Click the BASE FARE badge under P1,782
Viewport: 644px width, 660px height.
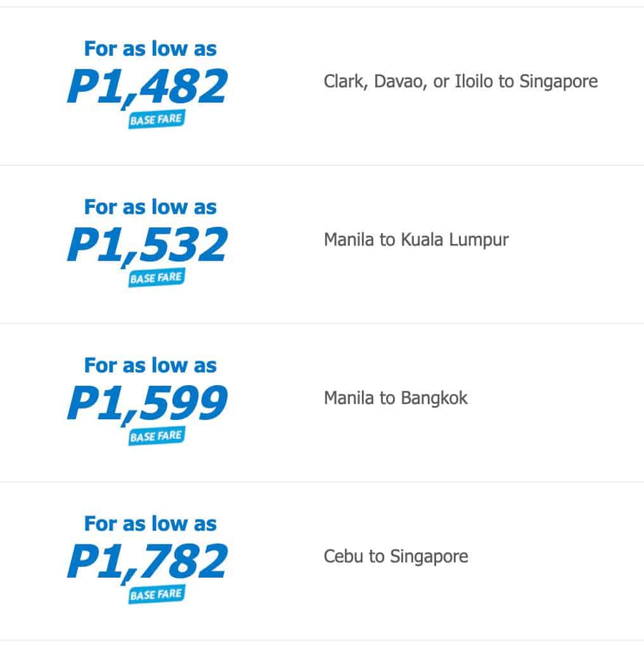156,595
